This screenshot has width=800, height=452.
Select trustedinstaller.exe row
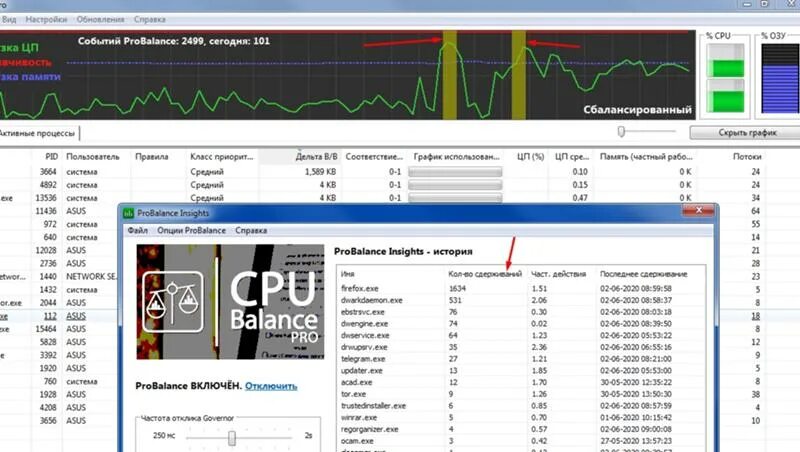click(x=520, y=406)
